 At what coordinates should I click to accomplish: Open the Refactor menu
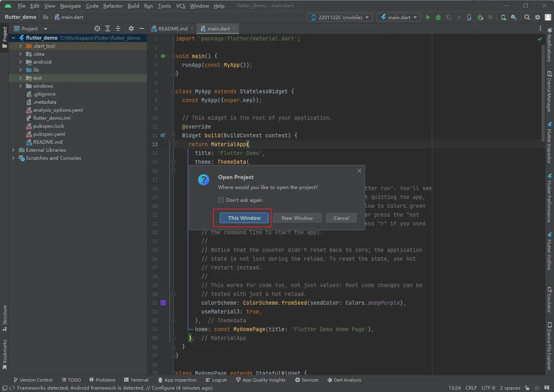tap(113, 6)
